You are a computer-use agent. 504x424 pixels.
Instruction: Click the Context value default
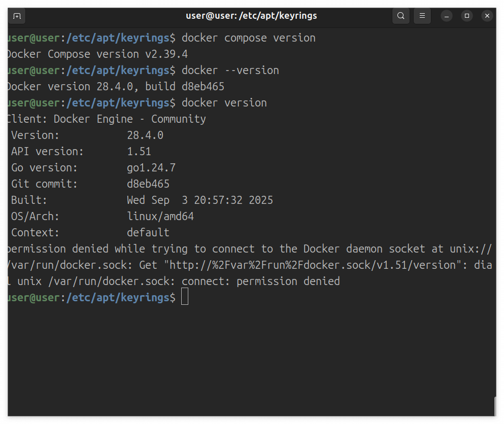click(x=148, y=232)
